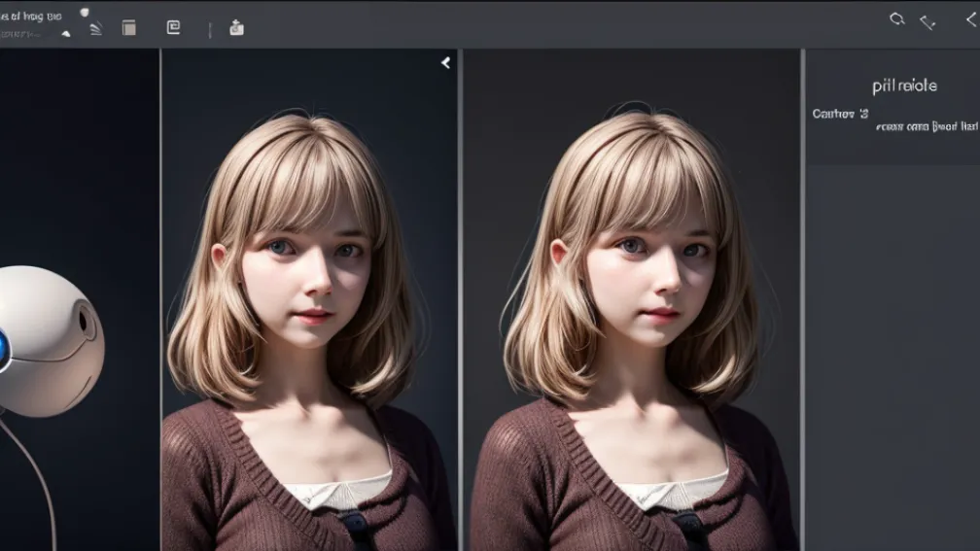This screenshot has width=980, height=551.
Task: Click the title text at top left
Action: coord(29,15)
